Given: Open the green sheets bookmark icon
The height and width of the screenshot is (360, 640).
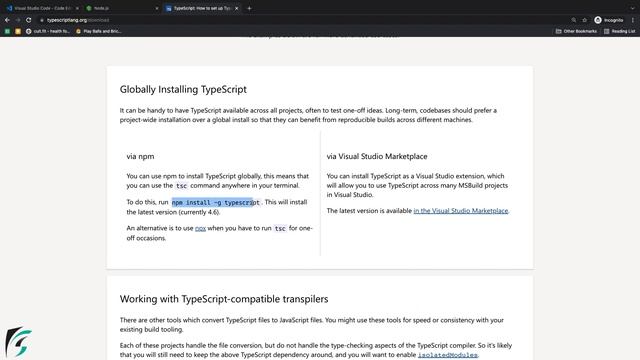Looking at the screenshot, I should click(7, 31).
